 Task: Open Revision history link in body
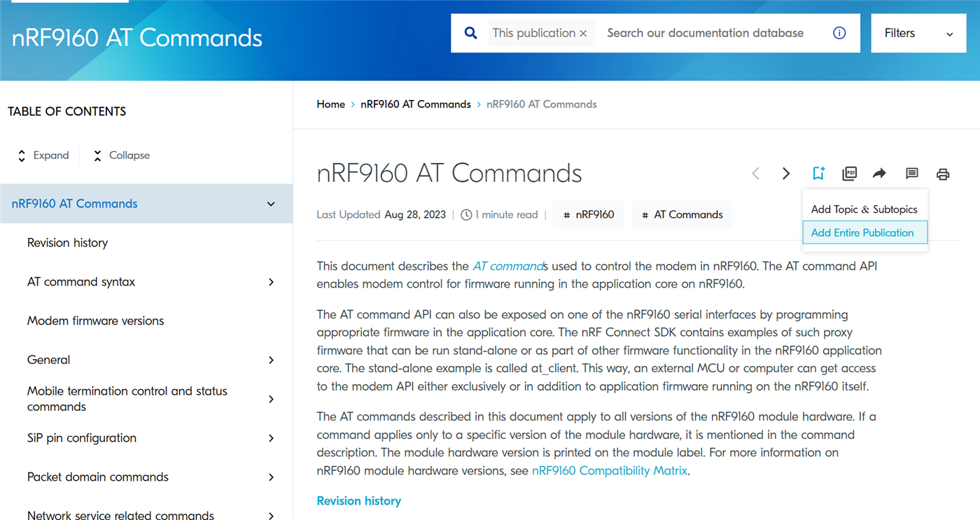pos(358,501)
